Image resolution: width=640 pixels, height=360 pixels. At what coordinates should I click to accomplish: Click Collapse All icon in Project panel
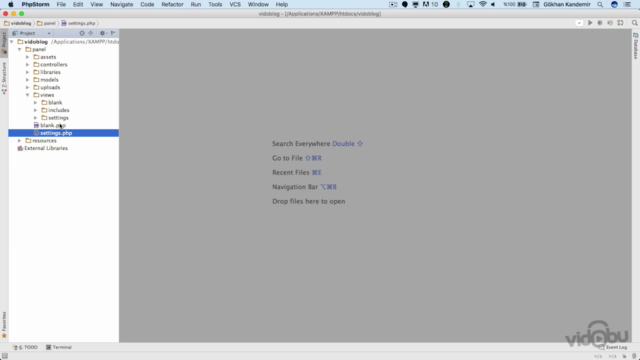coord(91,33)
